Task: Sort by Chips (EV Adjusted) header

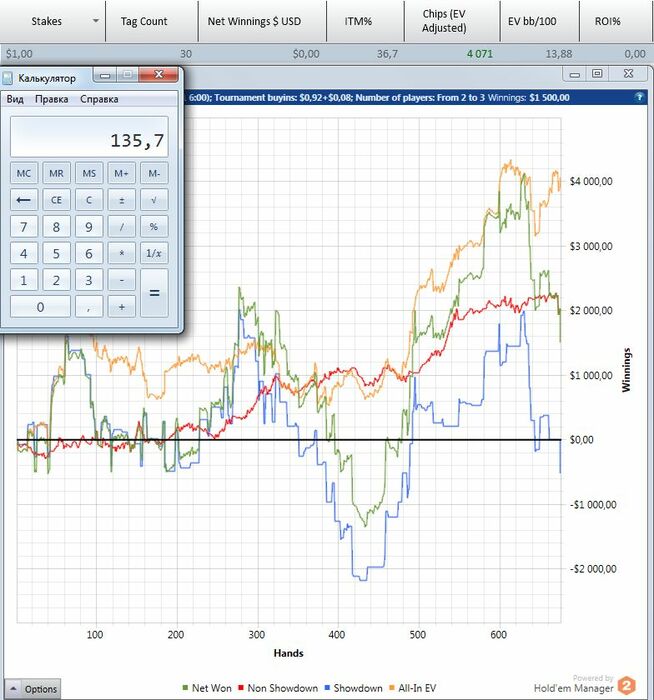Action: (452, 21)
